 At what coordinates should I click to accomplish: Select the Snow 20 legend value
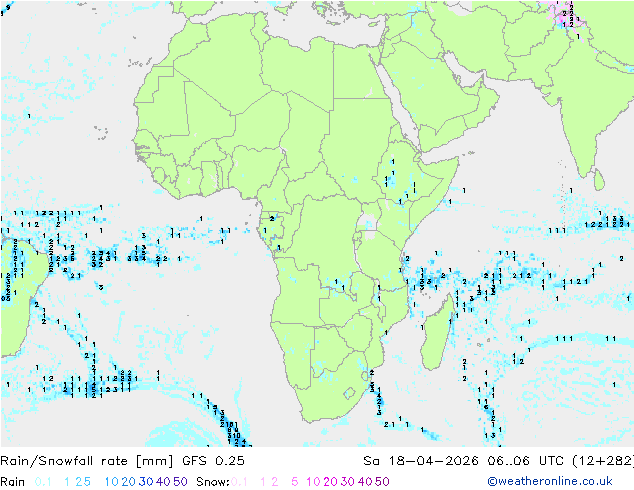pyautogui.click(x=330, y=482)
